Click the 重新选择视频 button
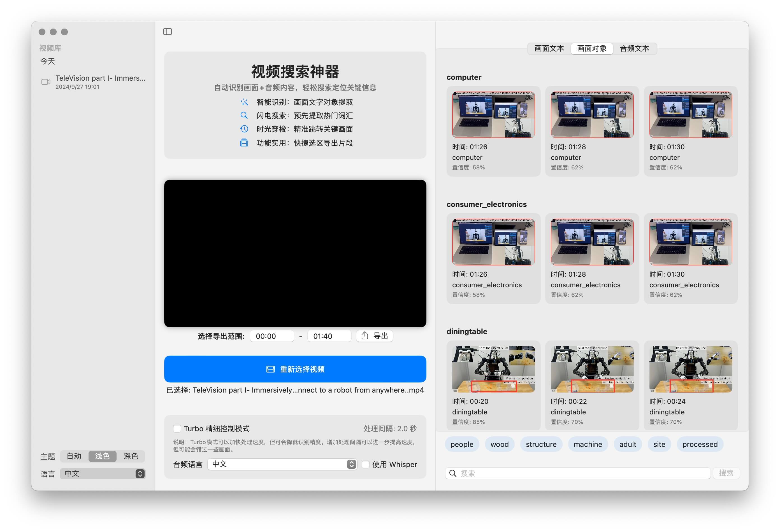The height and width of the screenshot is (532, 780). click(295, 369)
